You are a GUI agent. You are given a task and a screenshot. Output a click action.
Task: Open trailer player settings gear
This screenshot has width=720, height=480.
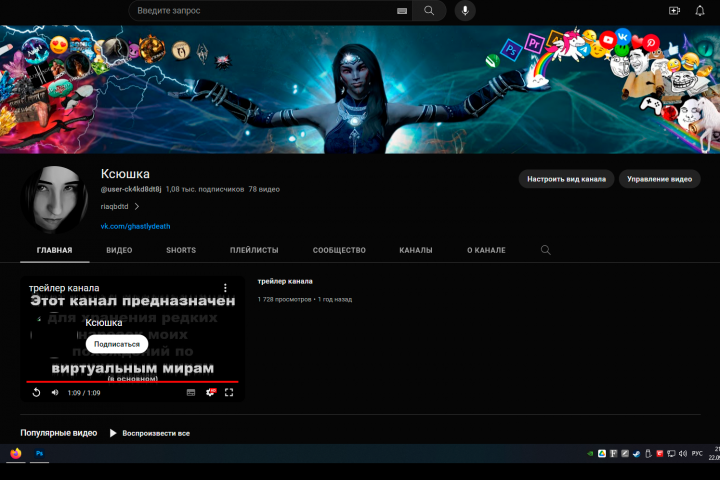pyautogui.click(x=210, y=392)
